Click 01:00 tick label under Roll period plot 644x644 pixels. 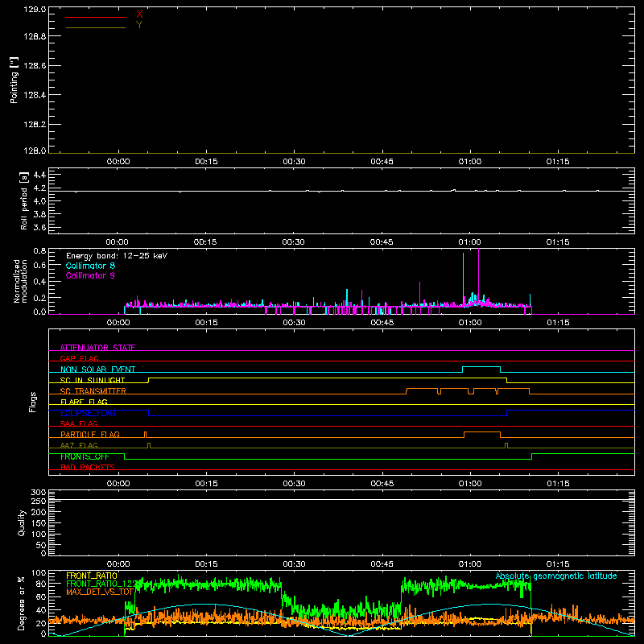470,242
